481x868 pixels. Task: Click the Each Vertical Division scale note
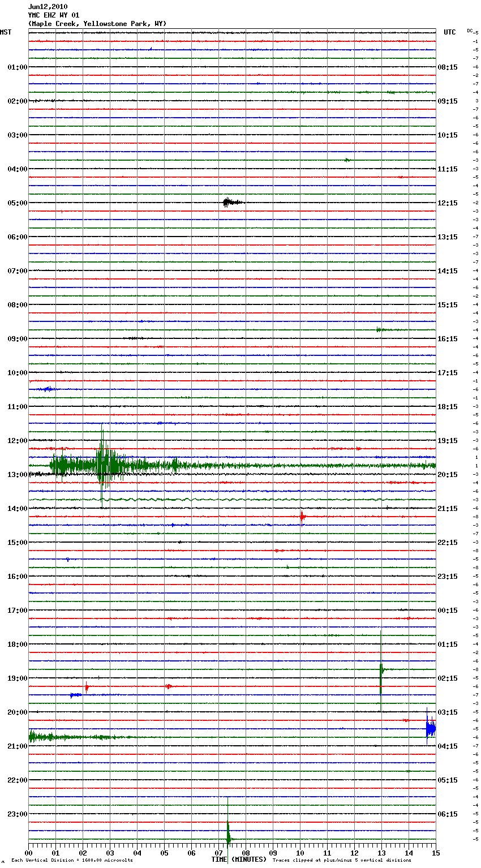72,861
